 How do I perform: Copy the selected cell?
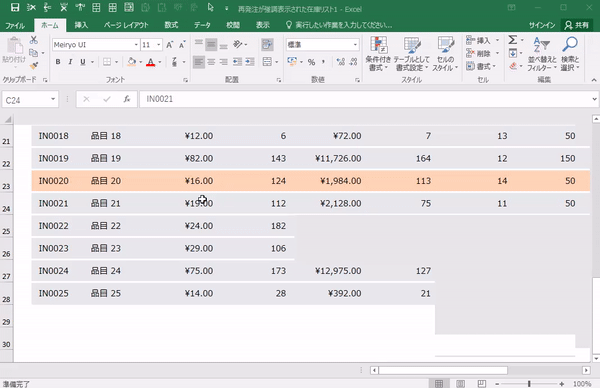click(34, 53)
